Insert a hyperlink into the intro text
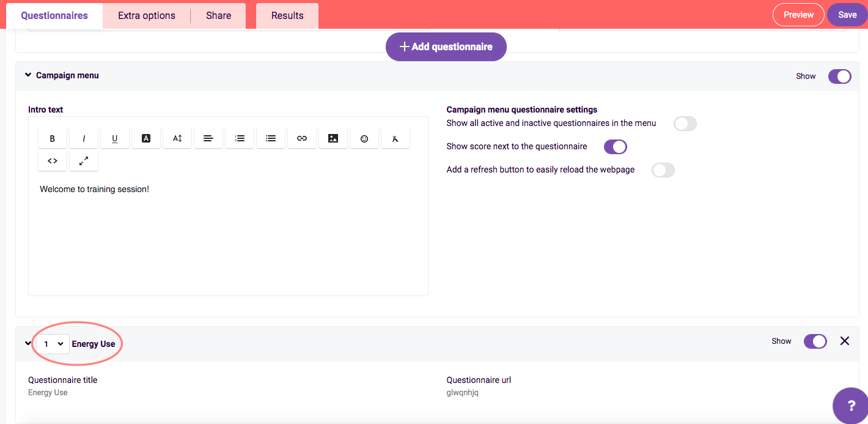Screen dimensions: 868x424 pyautogui.click(x=302, y=138)
